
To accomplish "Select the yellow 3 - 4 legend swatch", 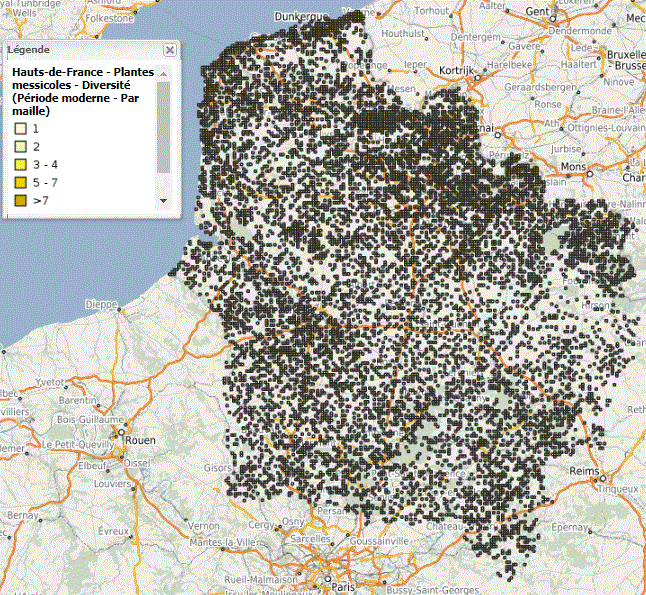I will click(19, 166).
